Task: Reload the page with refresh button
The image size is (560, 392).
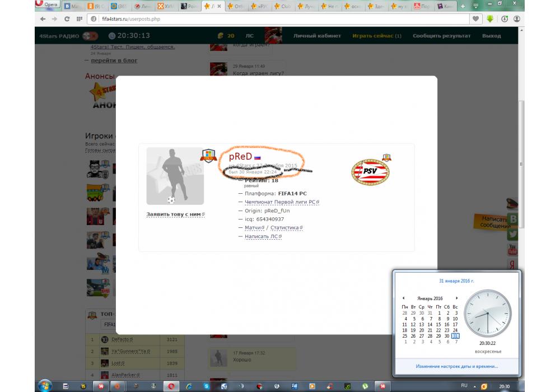Action: 67,18
